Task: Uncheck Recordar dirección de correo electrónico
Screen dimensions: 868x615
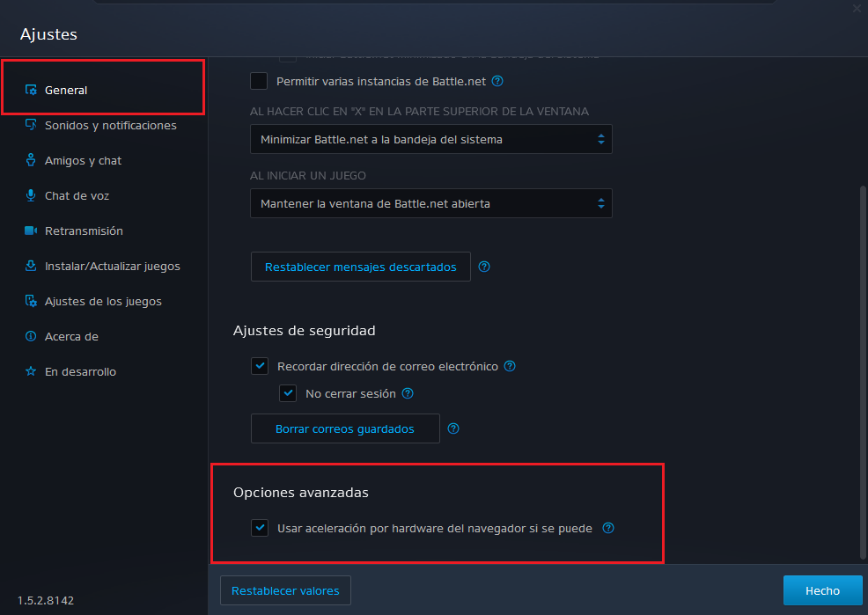Action: pos(260,366)
